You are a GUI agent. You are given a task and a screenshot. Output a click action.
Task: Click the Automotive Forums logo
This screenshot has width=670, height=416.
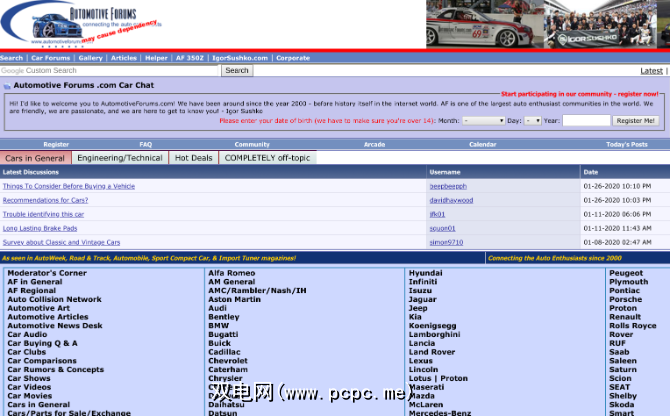81,24
